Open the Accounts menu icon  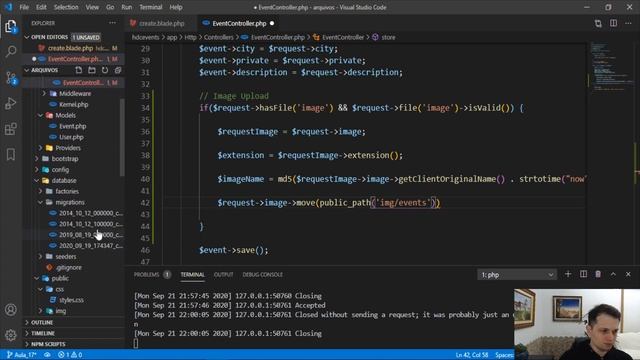coord(11,310)
